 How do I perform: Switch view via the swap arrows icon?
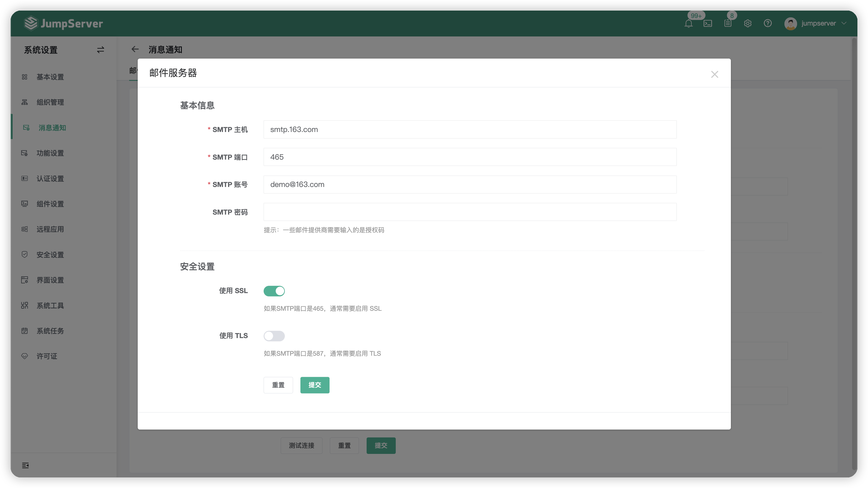(100, 50)
